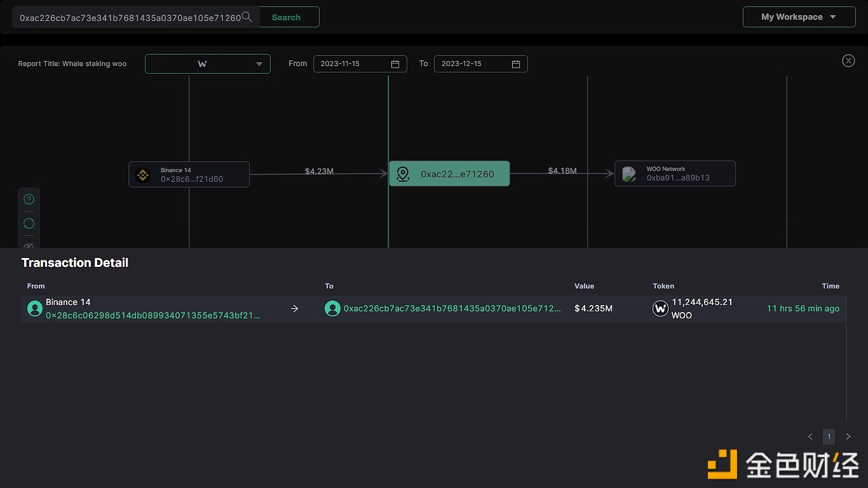Click the Time column header
Viewport: 868px width, 488px height.
click(831, 286)
